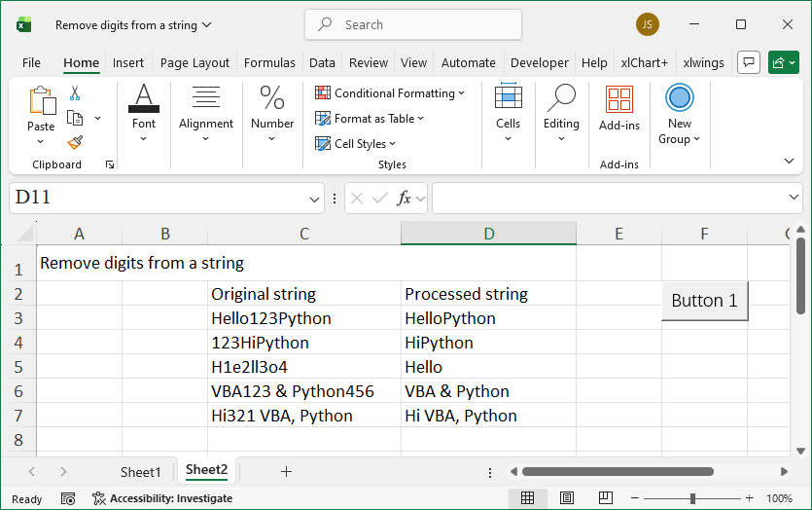
Task: Click the Search box in title bar
Action: 413,24
